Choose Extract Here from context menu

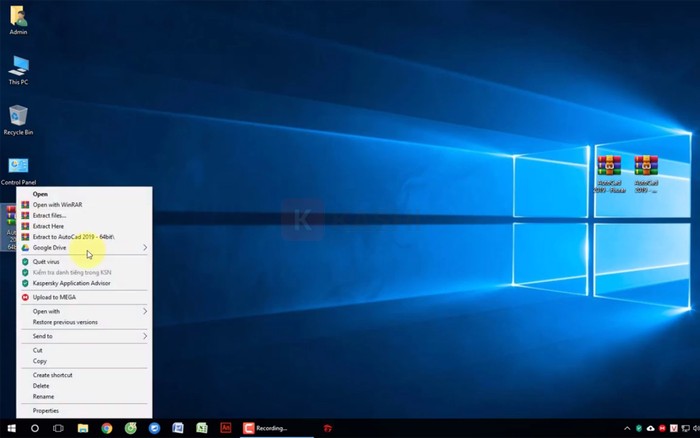pyautogui.click(x=48, y=226)
